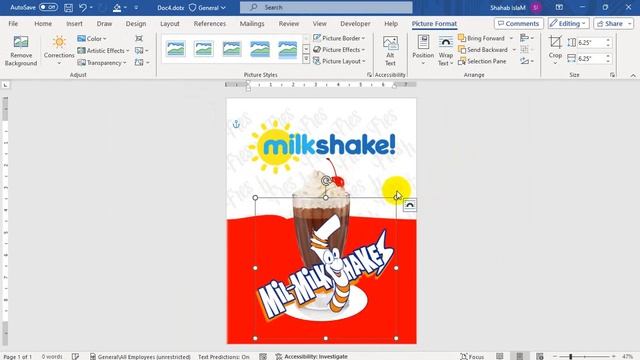This screenshot has width=640, height=360.
Task: Click the layout options icon beside picture
Action: coord(410,205)
